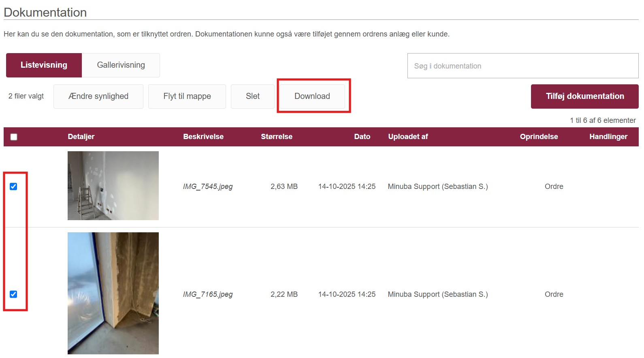Click the Tilføj dokumentation button

tap(584, 96)
